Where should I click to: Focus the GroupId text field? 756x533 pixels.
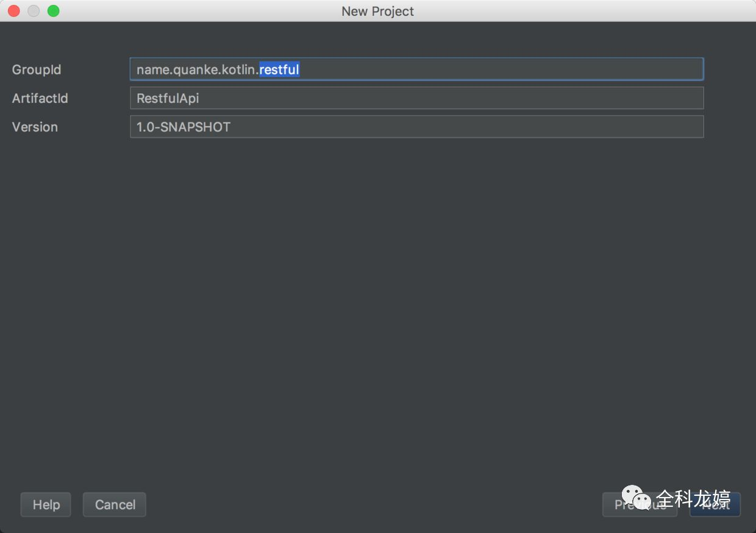click(416, 69)
